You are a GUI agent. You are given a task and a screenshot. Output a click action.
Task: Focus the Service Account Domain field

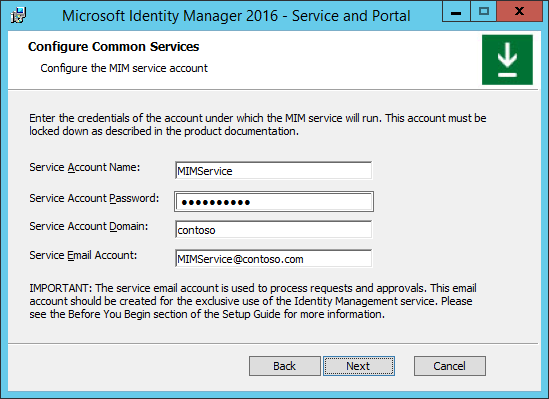[x=273, y=230]
